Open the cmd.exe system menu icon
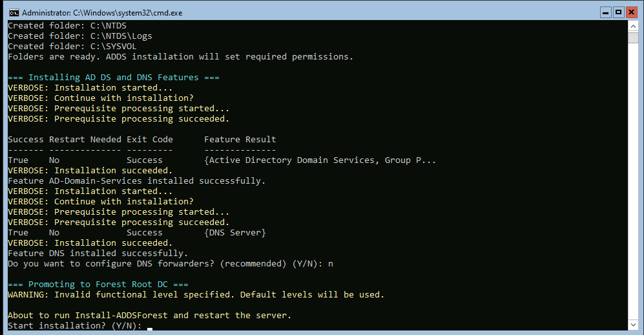Image resolution: width=644 pixels, height=335 pixels. tap(13, 12)
